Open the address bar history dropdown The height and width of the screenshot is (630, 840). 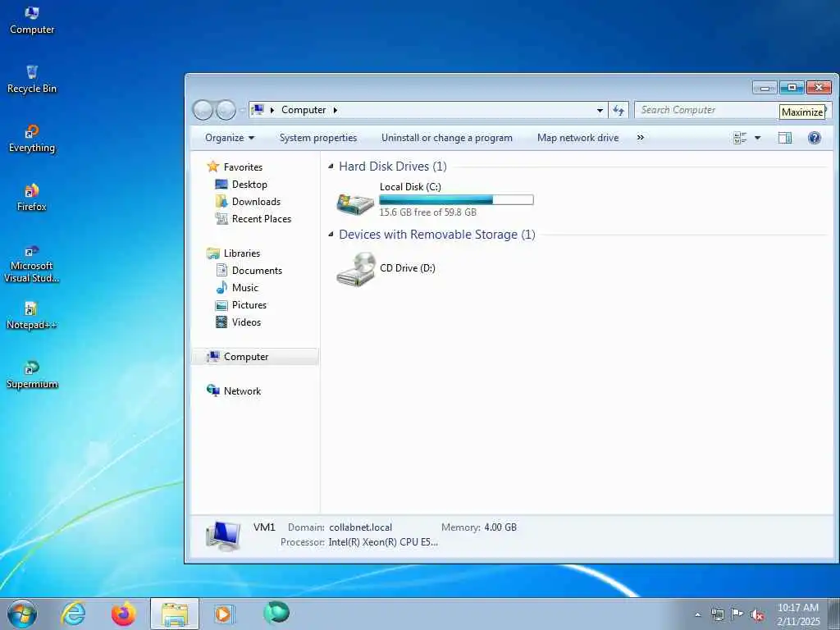[x=600, y=110]
